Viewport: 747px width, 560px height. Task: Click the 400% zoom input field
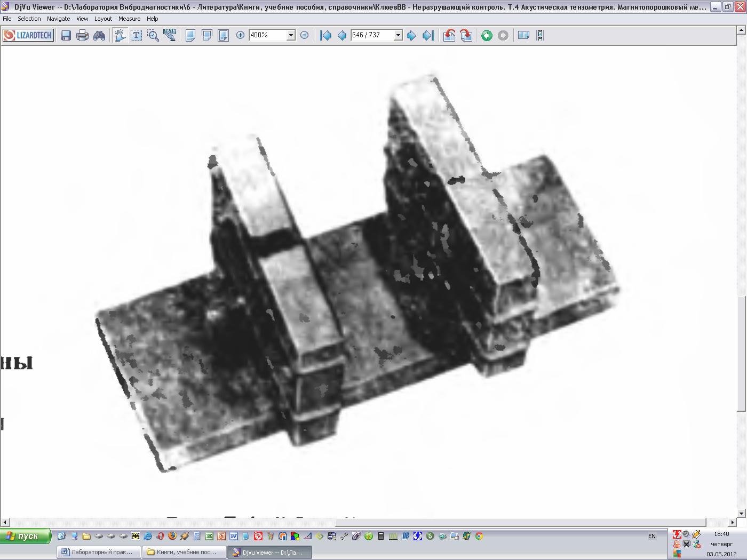pyautogui.click(x=268, y=35)
